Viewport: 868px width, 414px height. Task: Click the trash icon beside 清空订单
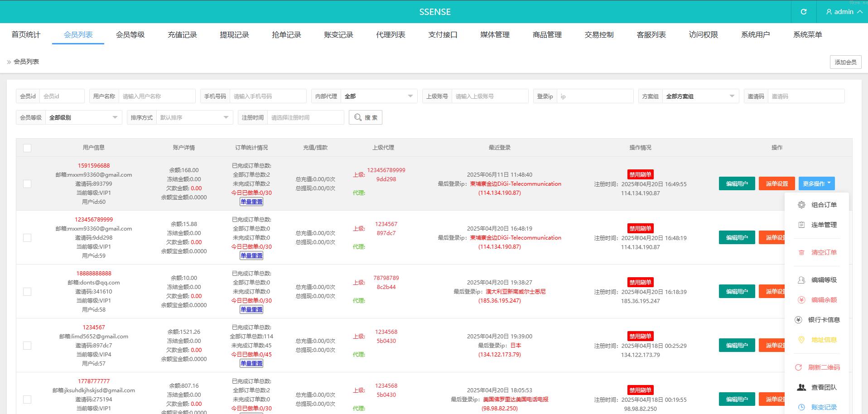801,252
